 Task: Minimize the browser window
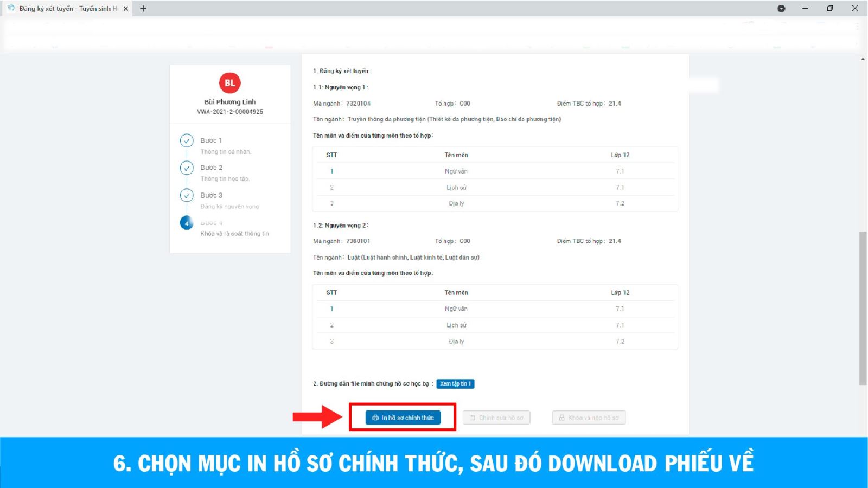[805, 9]
